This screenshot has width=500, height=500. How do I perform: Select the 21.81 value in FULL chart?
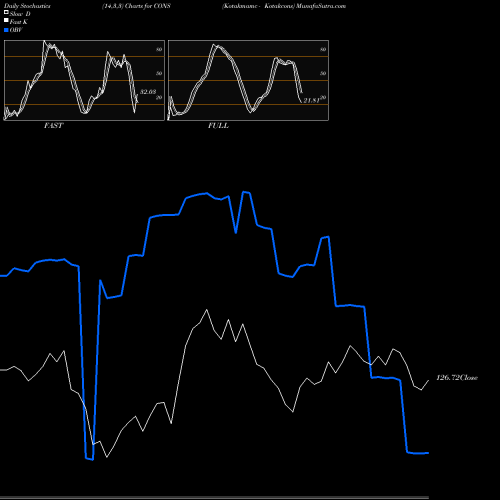pyautogui.click(x=312, y=100)
